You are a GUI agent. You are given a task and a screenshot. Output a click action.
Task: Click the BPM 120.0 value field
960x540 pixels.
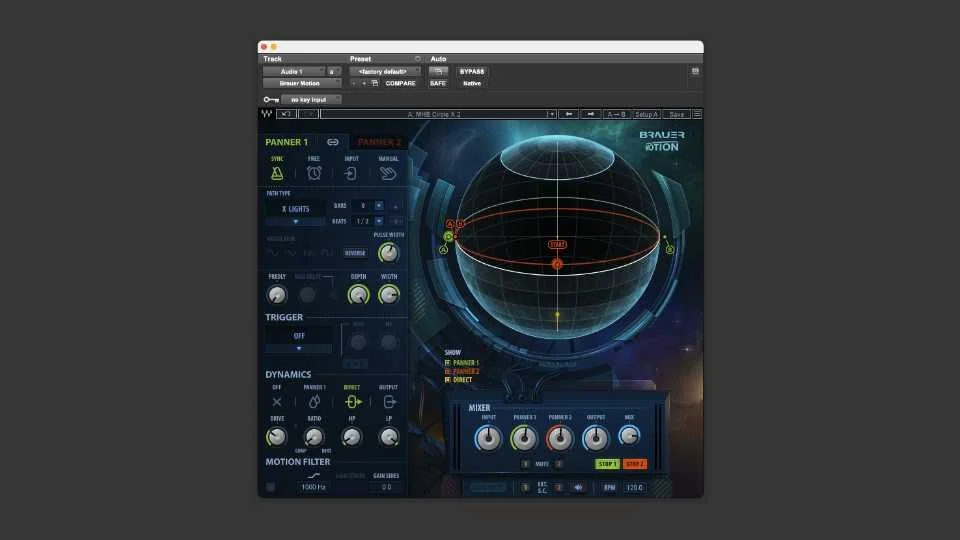pyautogui.click(x=635, y=487)
